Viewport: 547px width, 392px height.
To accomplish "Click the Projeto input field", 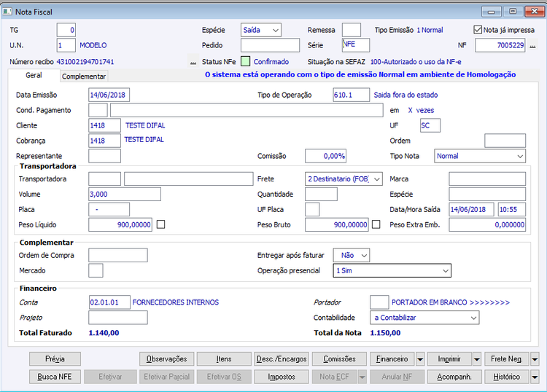I will [x=118, y=318].
